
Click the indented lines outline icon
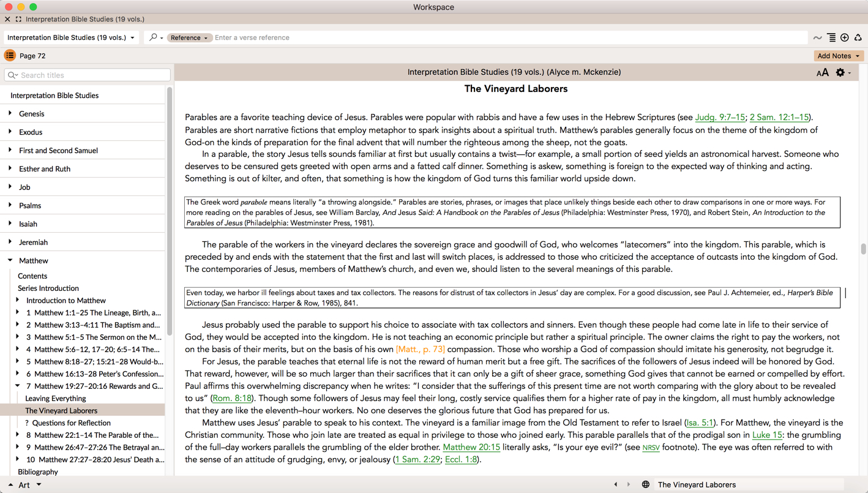831,37
